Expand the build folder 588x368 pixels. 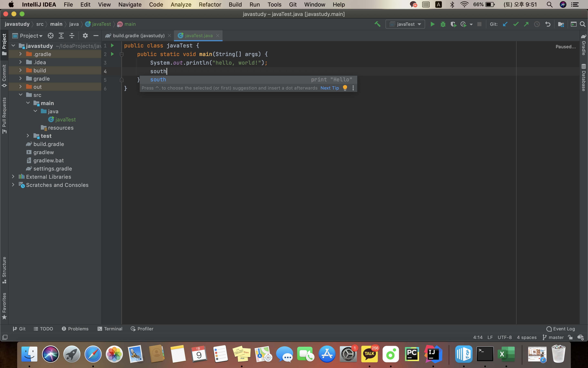(21, 70)
